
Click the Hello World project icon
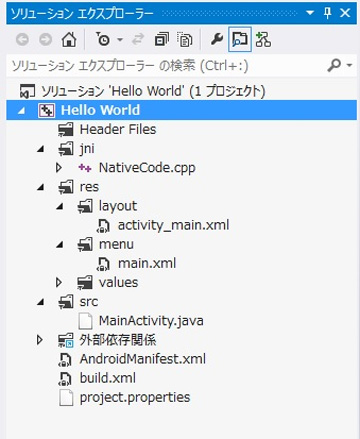[46, 110]
